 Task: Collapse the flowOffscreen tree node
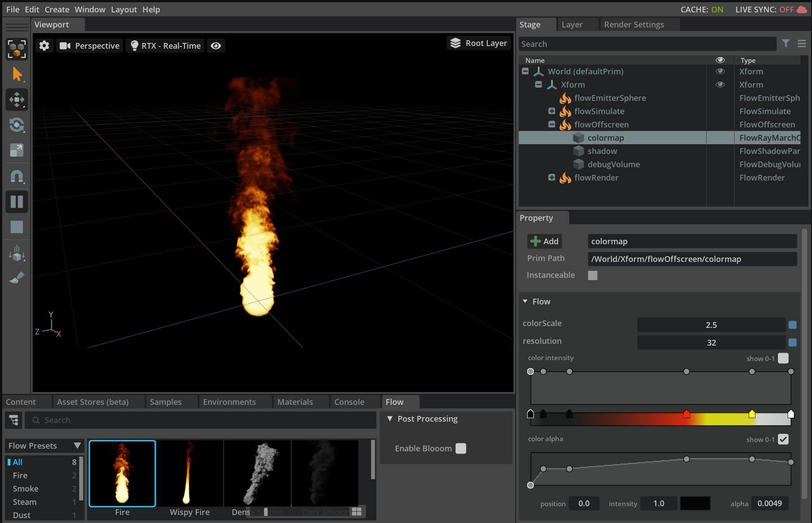pyautogui.click(x=552, y=124)
